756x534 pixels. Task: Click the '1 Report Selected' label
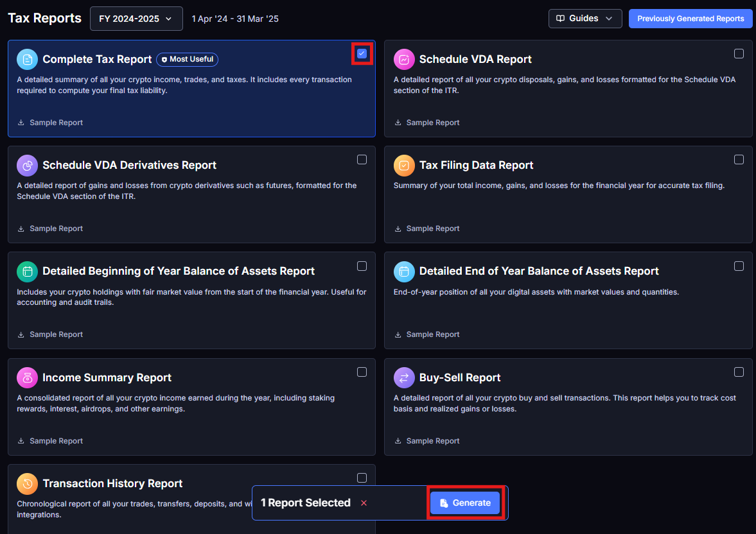click(x=305, y=503)
